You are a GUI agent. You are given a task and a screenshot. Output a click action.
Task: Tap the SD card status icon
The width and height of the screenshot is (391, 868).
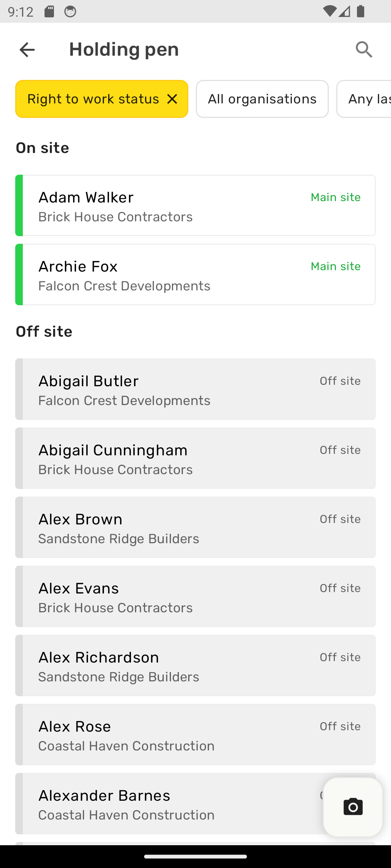coord(49,12)
